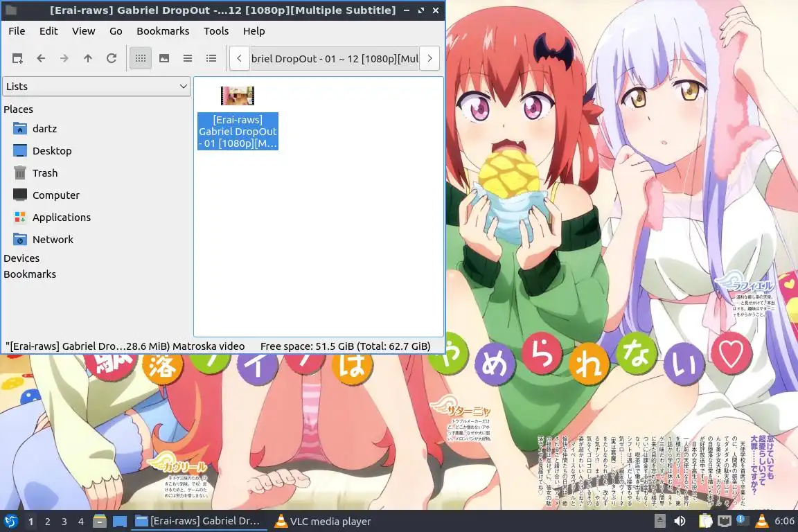Open VLC cone icon in system tray

[761, 521]
